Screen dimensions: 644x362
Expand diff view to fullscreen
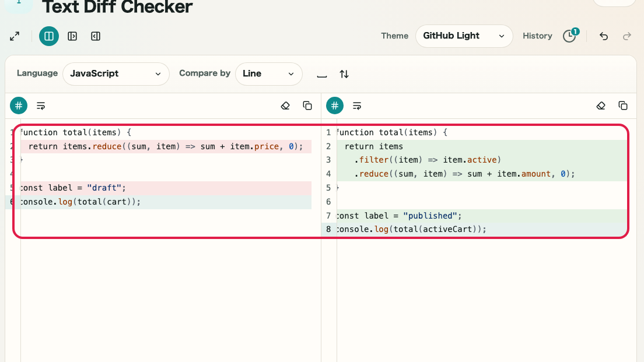[x=15, y=36]
